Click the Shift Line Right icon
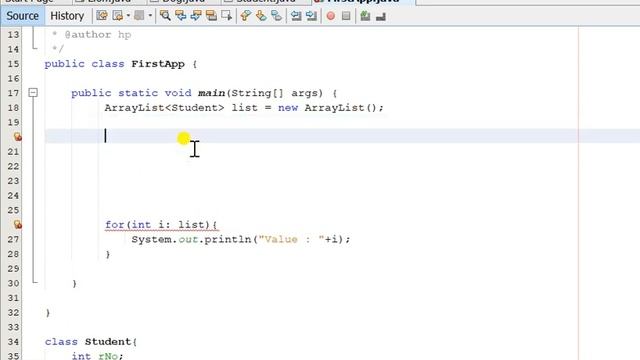The height and width of the screenshot is (360, 640). click(311, 16)
